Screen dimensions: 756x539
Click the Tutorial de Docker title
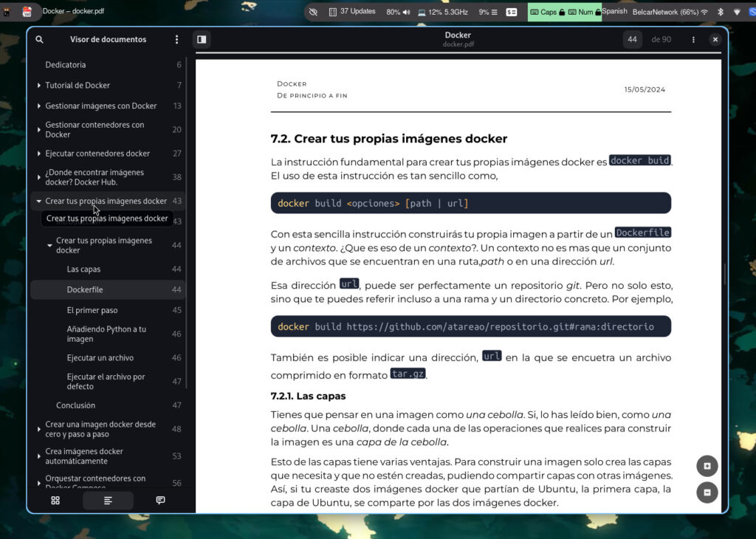78,86
